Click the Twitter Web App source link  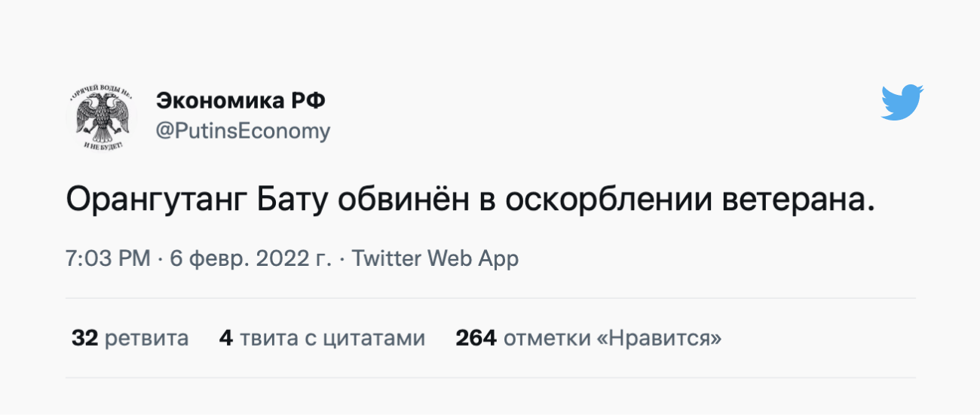pos(436,258)
